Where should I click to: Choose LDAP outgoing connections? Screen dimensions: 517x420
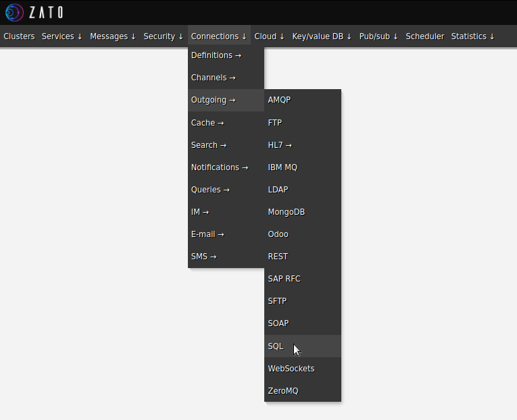[x=303, y=190]
